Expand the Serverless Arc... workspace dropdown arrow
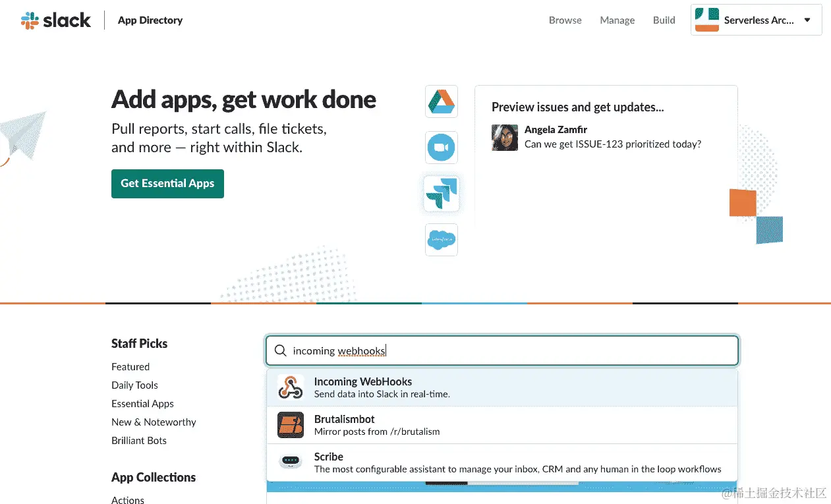831x504 pixels. (807, 20)
